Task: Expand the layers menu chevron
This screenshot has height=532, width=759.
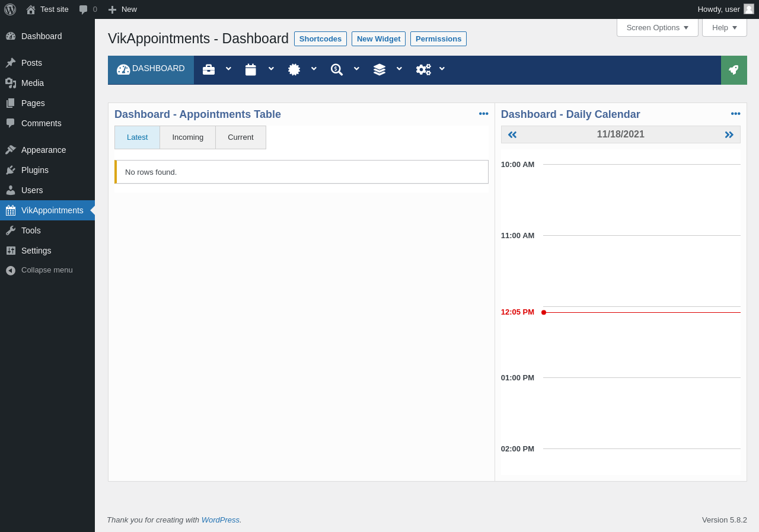Action: point(399,69)
